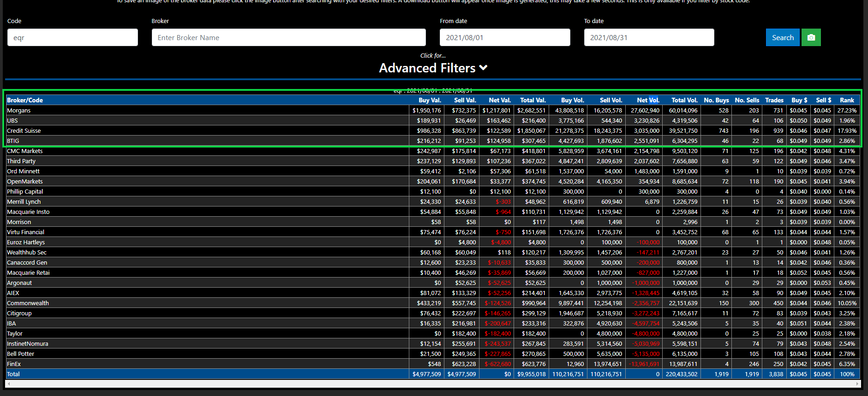
Task: Sort by Sell Vol. column header
Action: [611, 100]
